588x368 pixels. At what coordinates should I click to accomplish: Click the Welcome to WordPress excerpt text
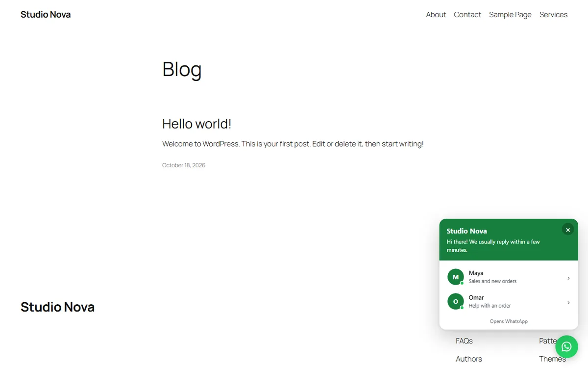coord(293,144)
